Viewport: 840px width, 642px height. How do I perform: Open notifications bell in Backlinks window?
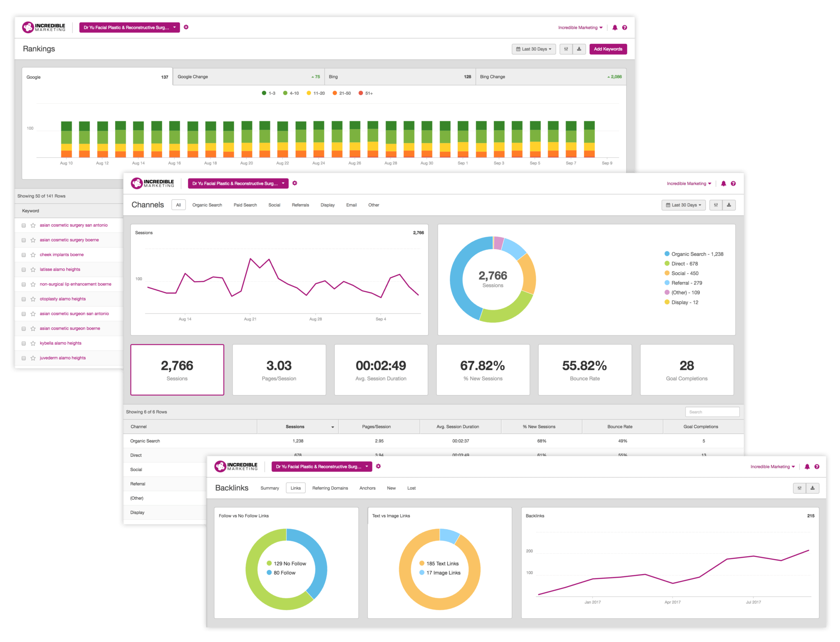click(807, 467)
